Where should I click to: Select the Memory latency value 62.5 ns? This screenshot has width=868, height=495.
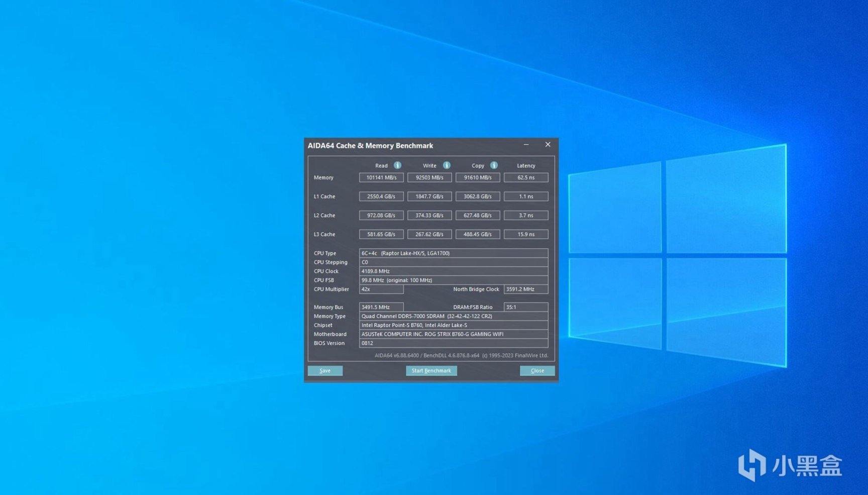[x=526, y=177]
